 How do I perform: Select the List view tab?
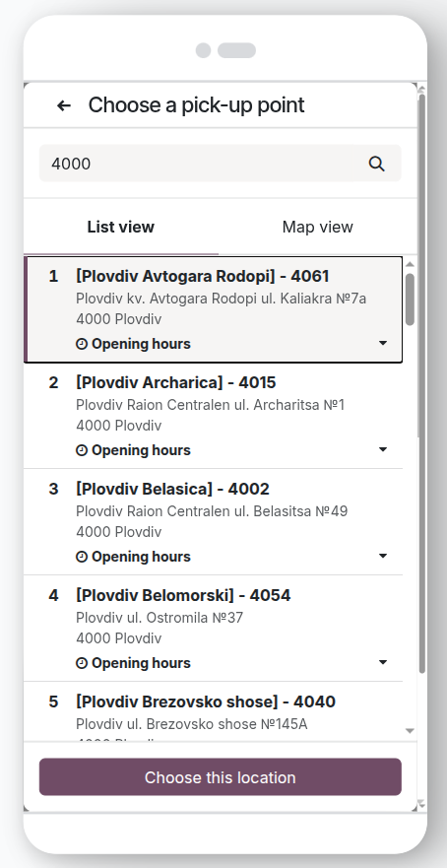coord(120,227)
